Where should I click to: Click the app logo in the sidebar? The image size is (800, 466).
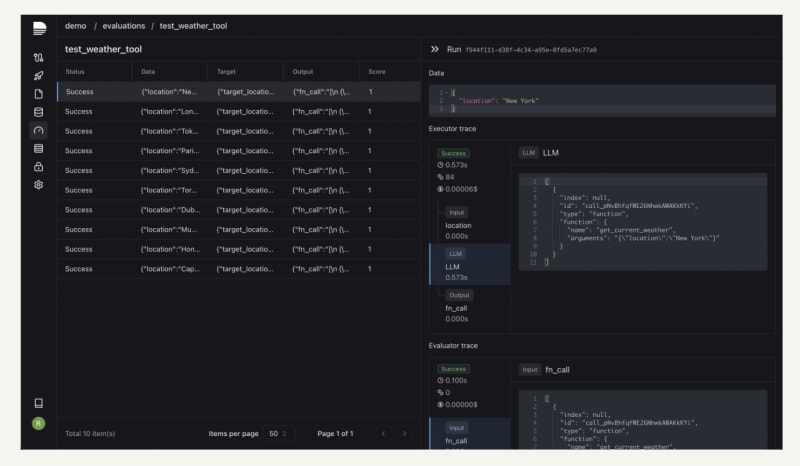39,29
